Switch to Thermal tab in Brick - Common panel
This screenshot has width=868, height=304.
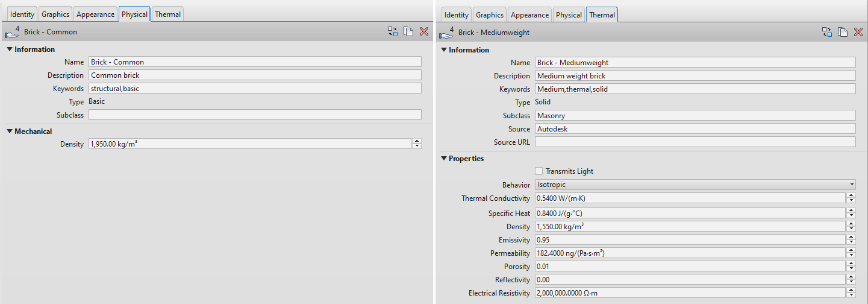coord(167,14)
